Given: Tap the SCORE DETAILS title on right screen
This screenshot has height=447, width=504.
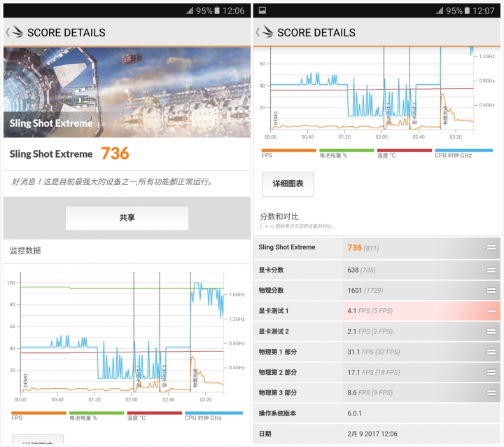Looking at the screenshot, I should click(316, 32).
